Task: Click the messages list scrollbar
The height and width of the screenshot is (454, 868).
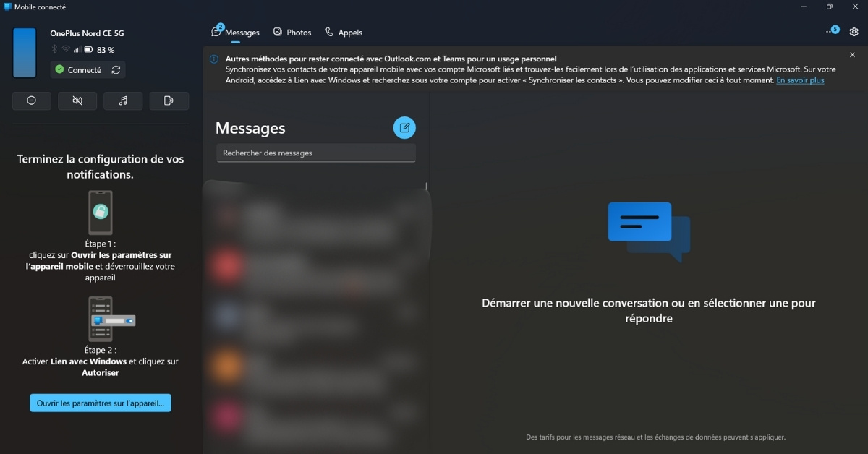Action: point(426,187)
